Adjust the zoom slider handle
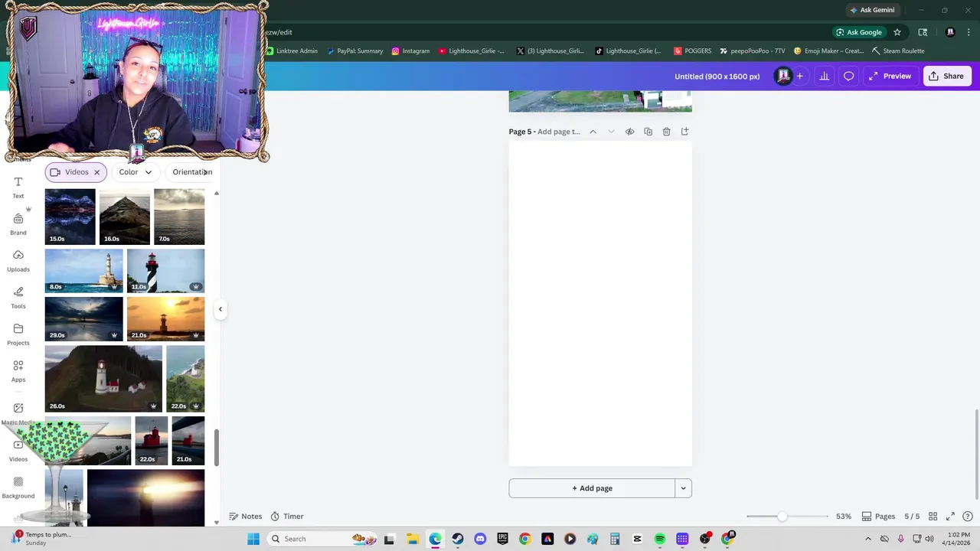The image size is (980, 551). [x=782, y=517]
